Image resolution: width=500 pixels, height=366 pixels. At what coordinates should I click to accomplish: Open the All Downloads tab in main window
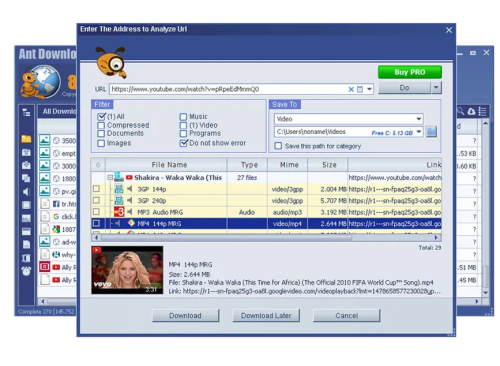pos(57,111)
